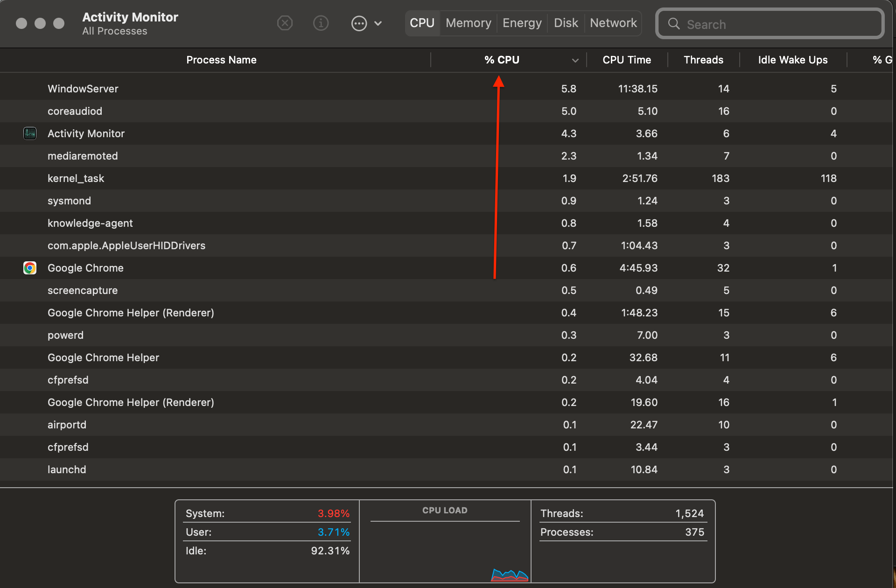
Task: Sort by Process Name column header
Action: click(x=221, y=60)
